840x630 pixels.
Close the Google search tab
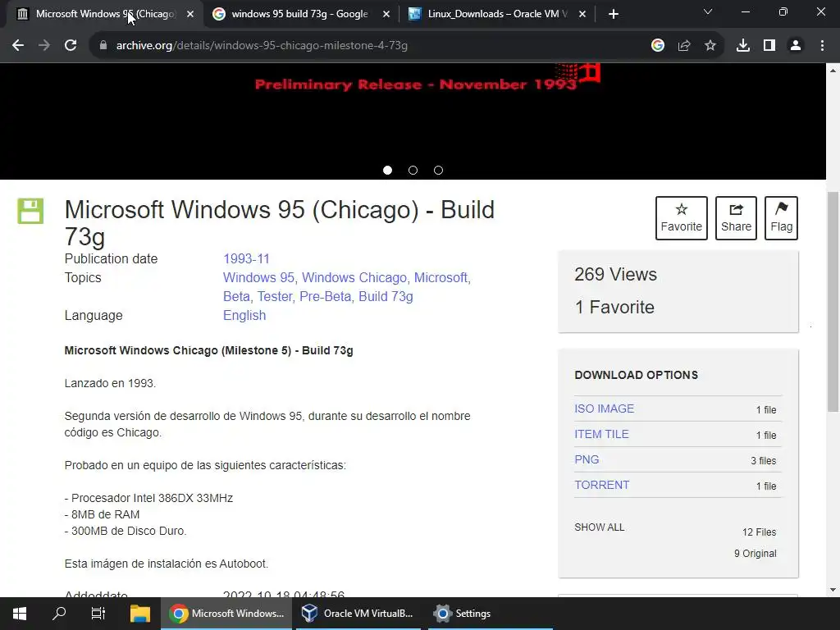[x=386, y=15]
